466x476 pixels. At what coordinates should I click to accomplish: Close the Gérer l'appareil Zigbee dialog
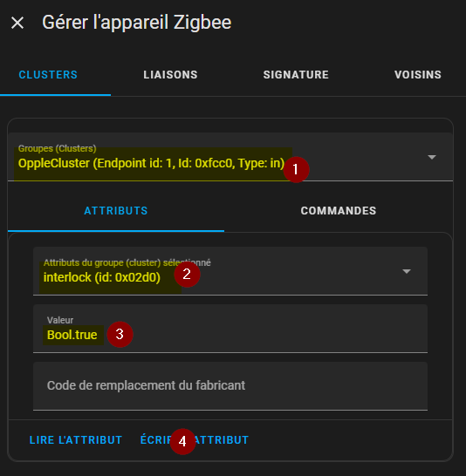(x=17, y=23)
